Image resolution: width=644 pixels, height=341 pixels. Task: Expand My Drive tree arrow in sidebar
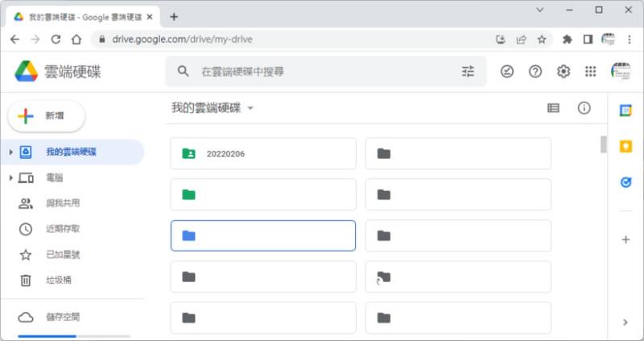click(x=11, y=152)
